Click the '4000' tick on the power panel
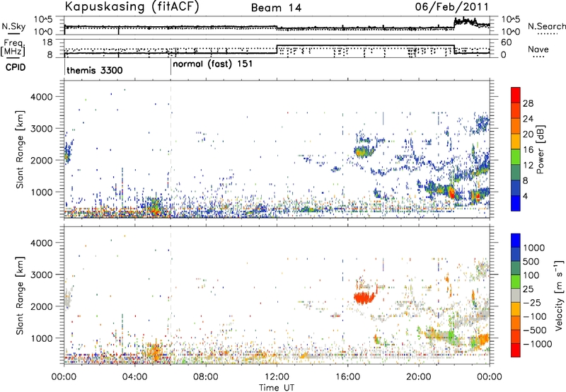This screenshot has width=566, height=392. [41, 97]
